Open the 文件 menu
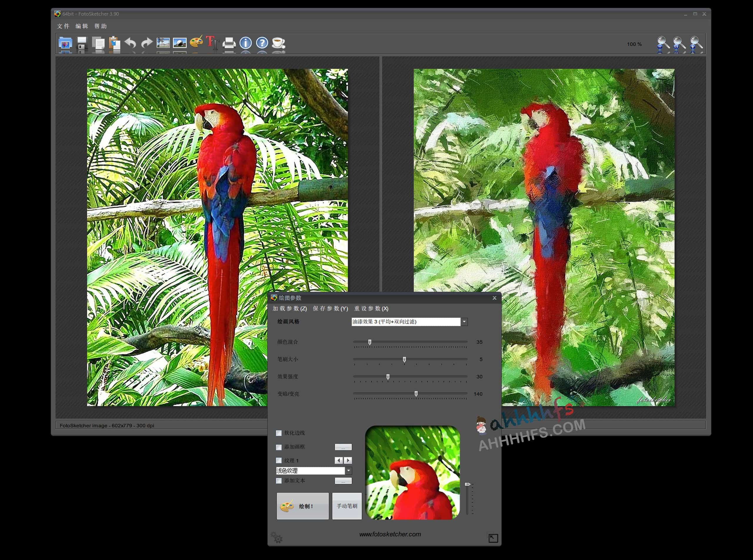753x560 pixels. [63, 26]
